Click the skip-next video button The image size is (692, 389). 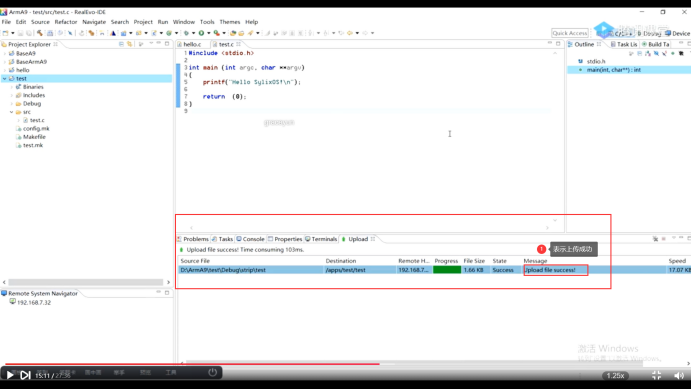click(x=25, y=375)
